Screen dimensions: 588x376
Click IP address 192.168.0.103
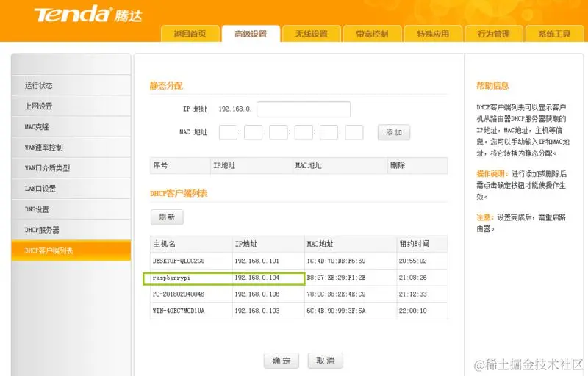257,311
